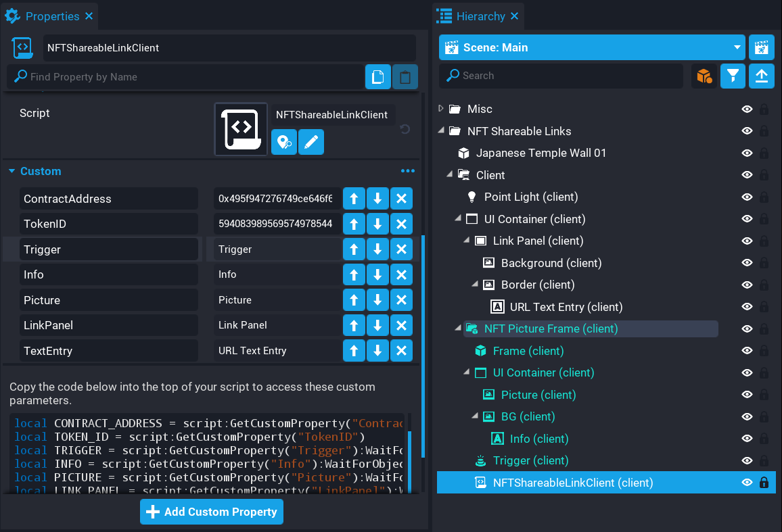Image resolution: width=782 pixels, height=532 pixels.
Task: Open the hierarchy filter funnel icon
Action: click(x=733, y=76)
